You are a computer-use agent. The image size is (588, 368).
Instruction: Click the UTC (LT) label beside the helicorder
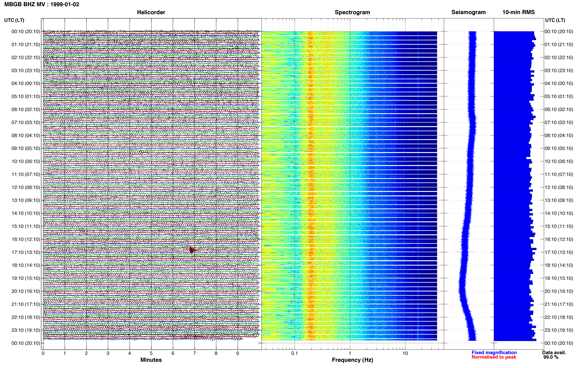click(14, 20)
